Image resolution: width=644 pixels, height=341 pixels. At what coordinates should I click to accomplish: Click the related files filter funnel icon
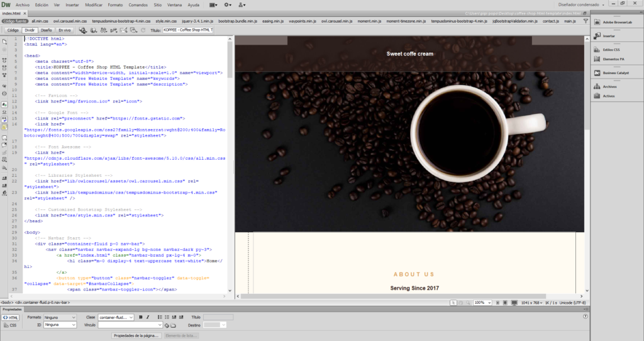tap(584, 21)
